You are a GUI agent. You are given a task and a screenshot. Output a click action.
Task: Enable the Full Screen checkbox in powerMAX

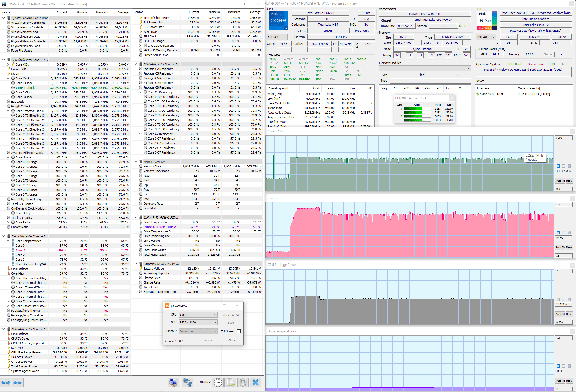tap(239, 331)
